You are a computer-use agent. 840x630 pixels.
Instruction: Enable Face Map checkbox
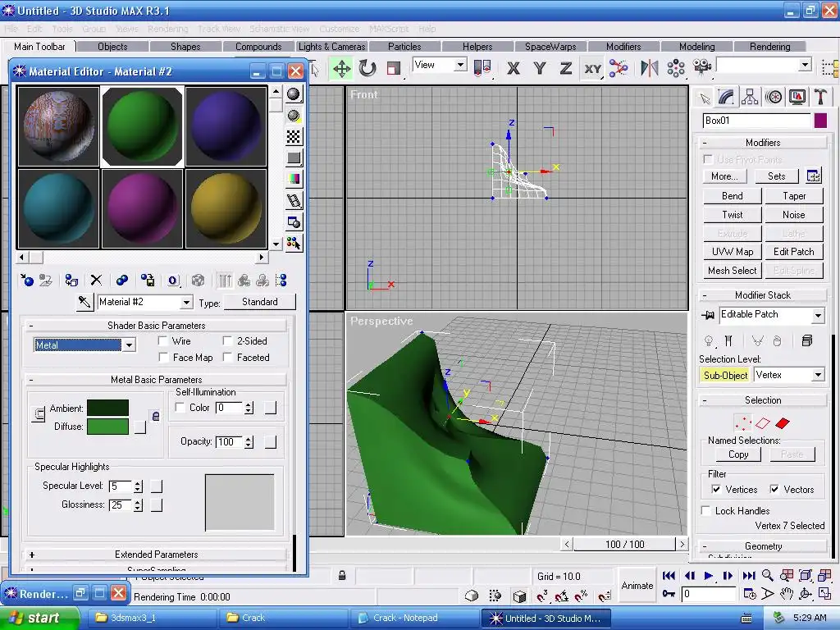(163, 358)
